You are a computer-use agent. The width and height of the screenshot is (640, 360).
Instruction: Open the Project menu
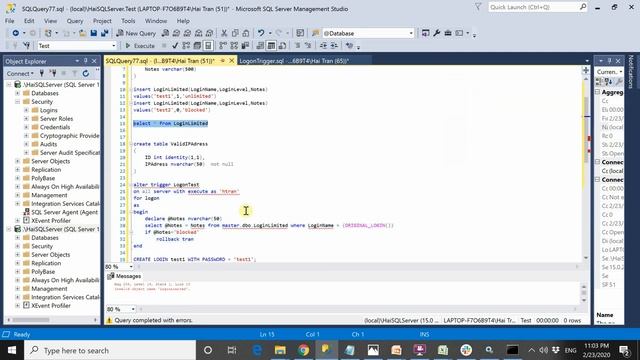(102, 20)
